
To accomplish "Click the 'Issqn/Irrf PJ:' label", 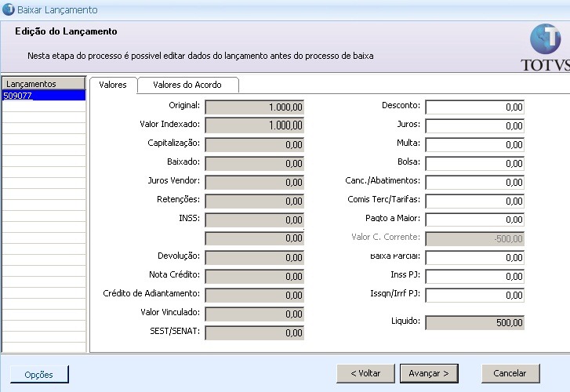I will [x=395, y=293].
